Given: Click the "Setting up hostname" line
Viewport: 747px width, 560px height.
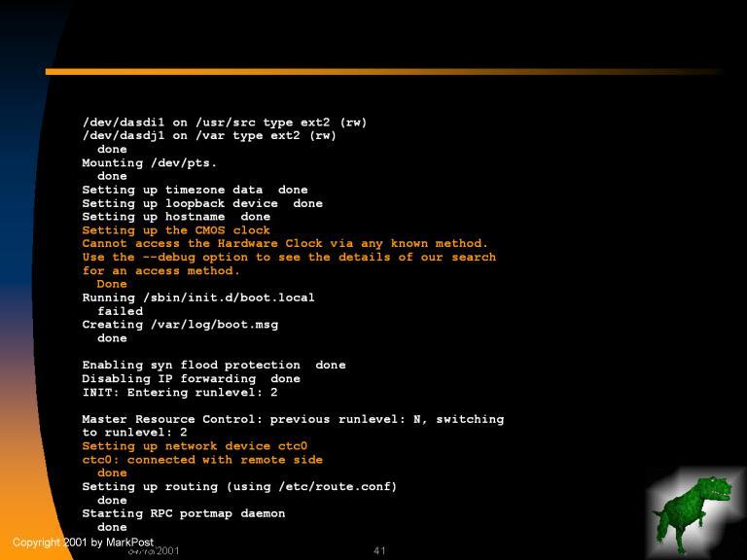Looking at the screenshot, I should coord(176,217).
